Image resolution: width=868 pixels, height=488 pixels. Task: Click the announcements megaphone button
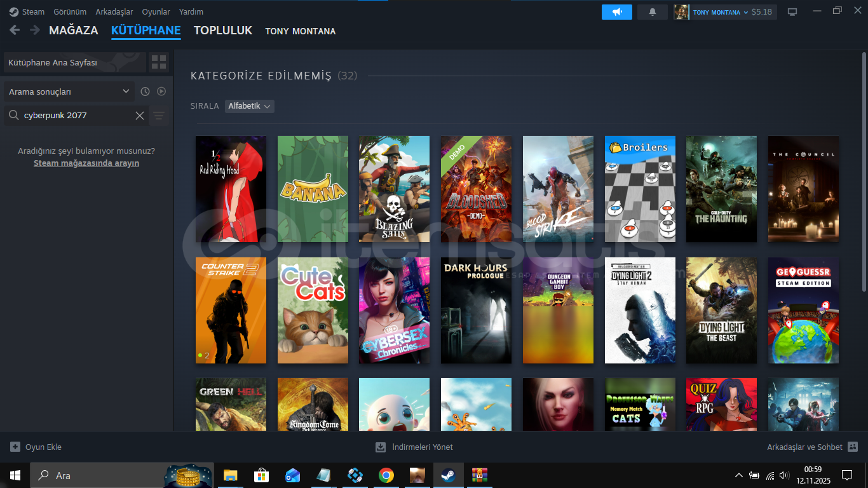616,12
